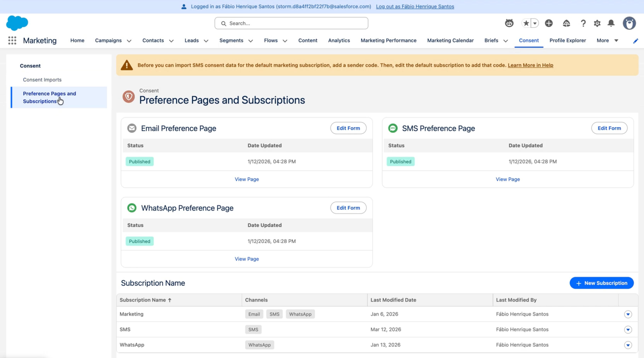644x358 pixels.
Task: Open the Analytics tab
Action: coord(339,40)
